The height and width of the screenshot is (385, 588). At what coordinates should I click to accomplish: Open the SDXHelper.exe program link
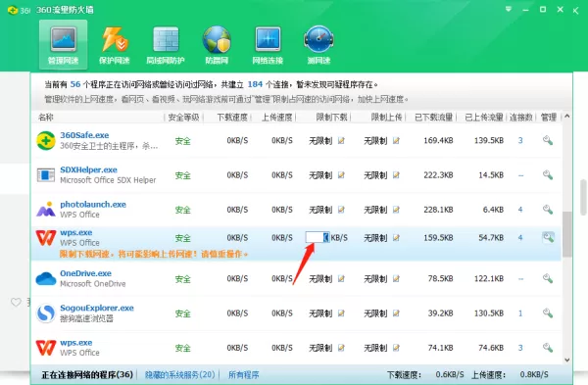click(x=88, y=169)
